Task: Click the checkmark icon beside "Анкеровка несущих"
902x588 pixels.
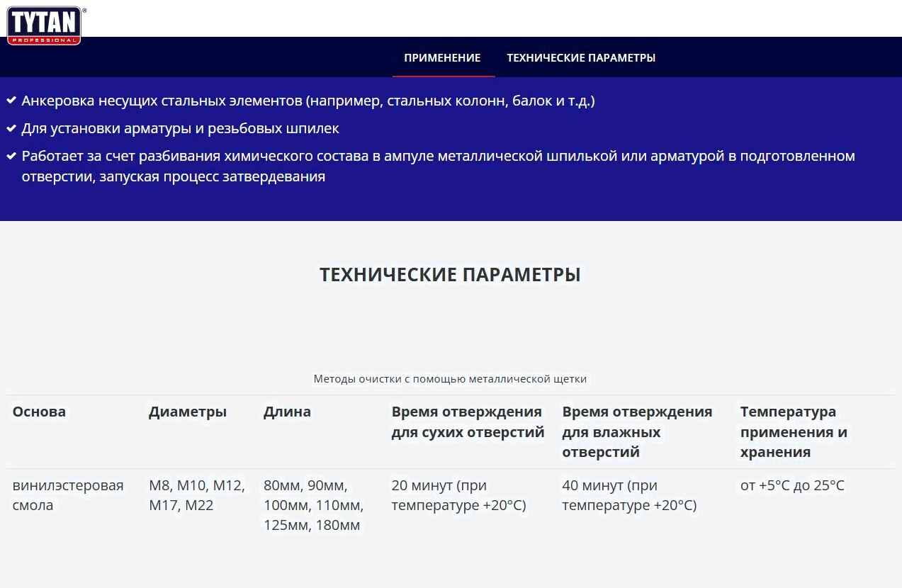Action: point(11,101)
